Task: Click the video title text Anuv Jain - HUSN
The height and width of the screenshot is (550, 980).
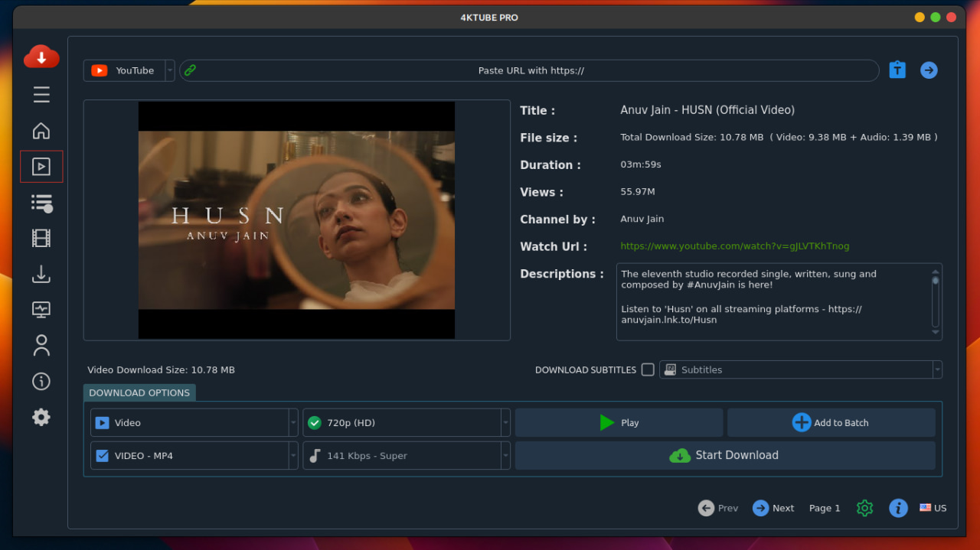Action: pyautogui.click(x=707, y=110)
